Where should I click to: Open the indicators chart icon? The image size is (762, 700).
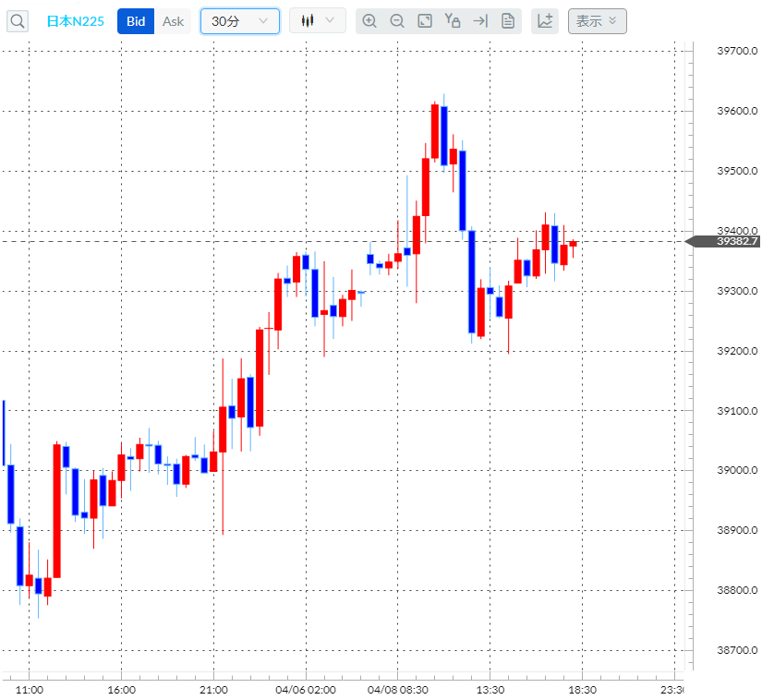tap(544, 20)
